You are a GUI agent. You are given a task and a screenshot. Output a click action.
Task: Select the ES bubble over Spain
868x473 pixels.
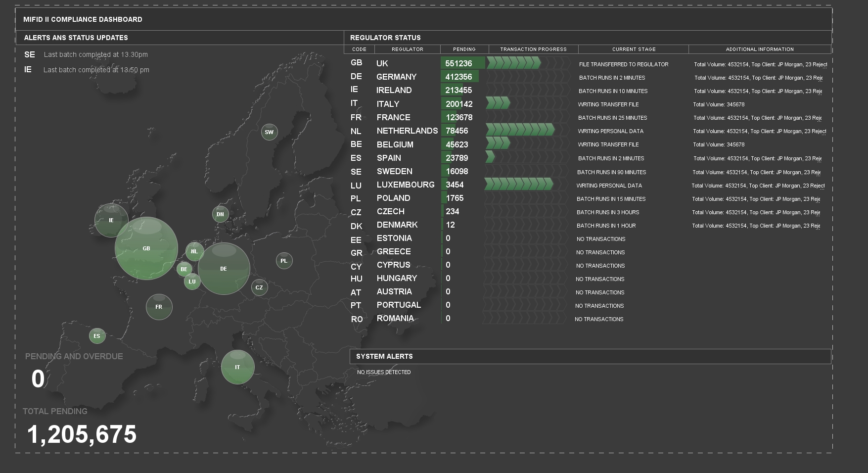coord(96,335)
